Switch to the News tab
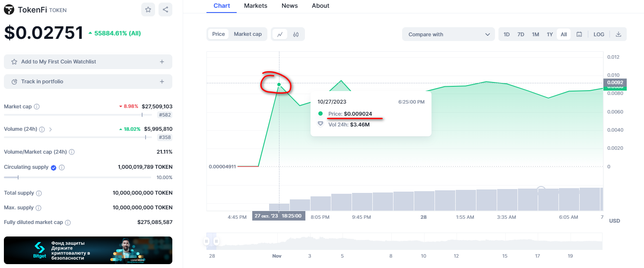 click(x=289, y=6)
